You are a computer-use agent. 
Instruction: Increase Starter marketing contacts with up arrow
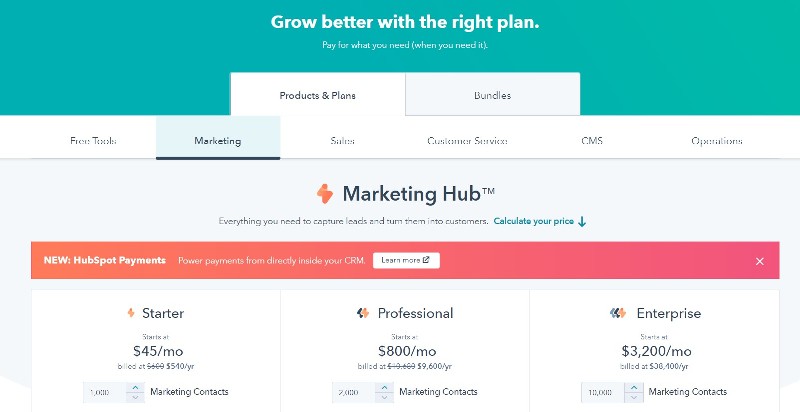135,388
